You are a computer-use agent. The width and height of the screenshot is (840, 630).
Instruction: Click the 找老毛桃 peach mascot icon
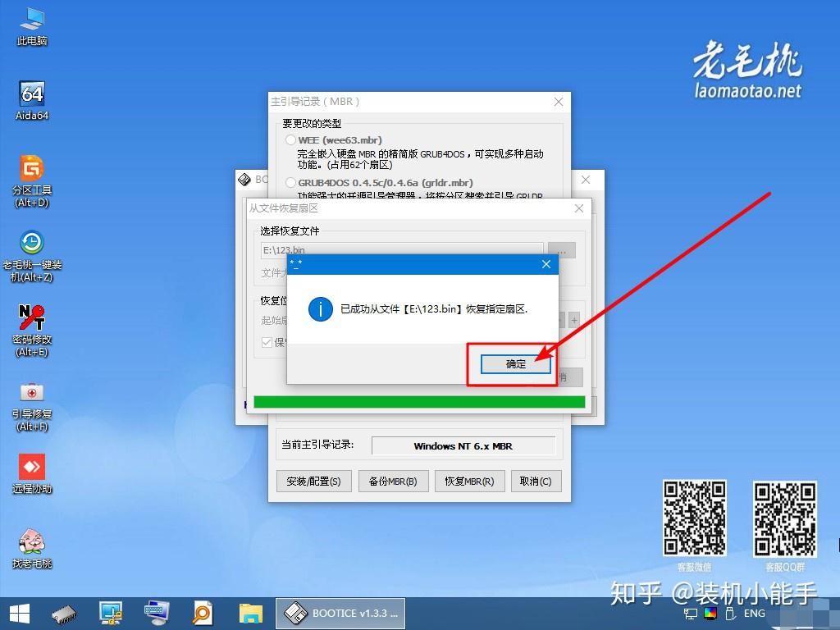(32, 548)
